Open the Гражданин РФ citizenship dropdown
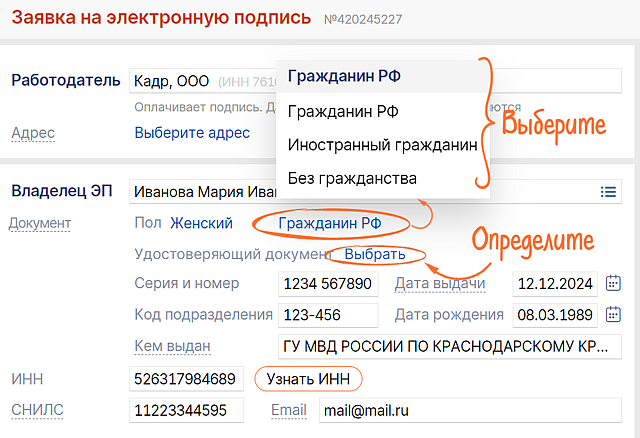 pos(330,223)
